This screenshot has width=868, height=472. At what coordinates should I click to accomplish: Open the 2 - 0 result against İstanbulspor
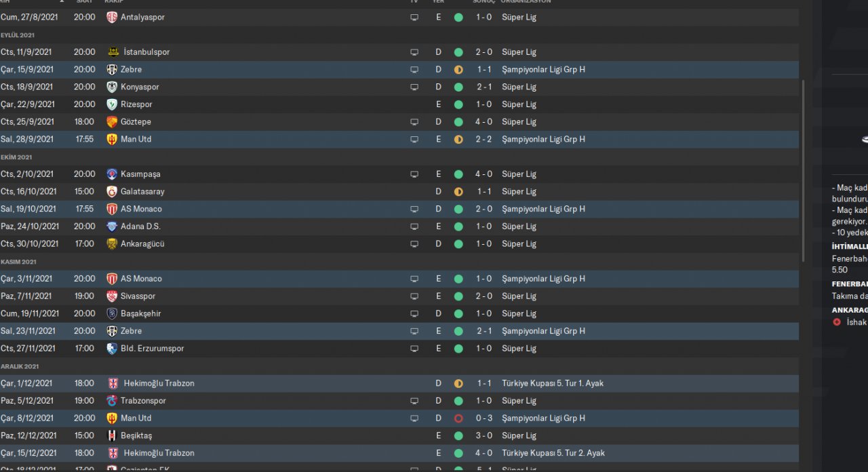[x=484, y=52]
